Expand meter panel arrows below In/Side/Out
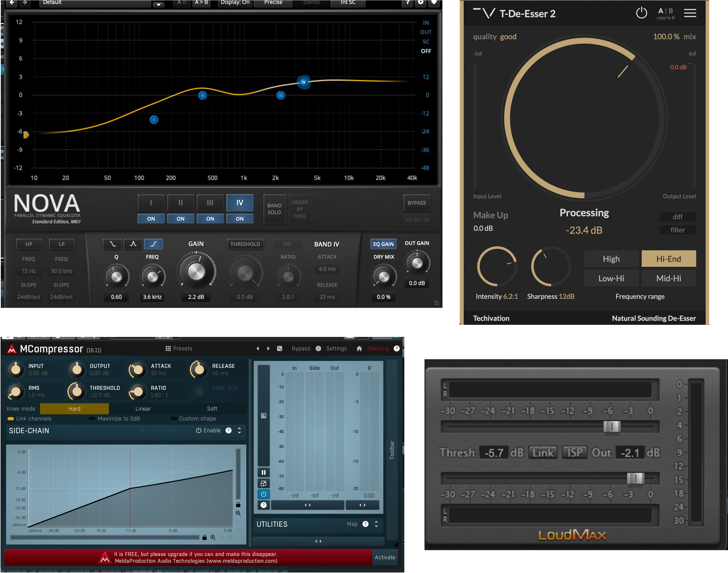The height and width of the screenshot is (573, 728). tap(308, 505)
